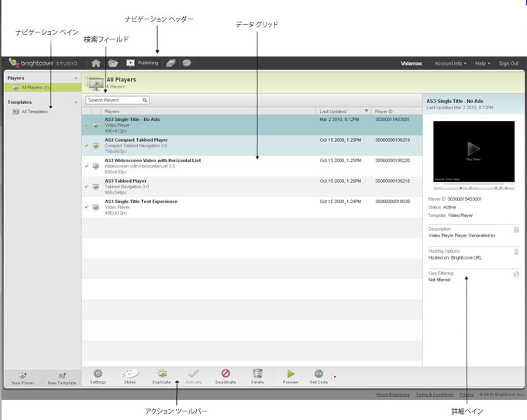Edit Geo Filtering via globe icon
Viewport: 527px width, 420px height.
(516, 274)
